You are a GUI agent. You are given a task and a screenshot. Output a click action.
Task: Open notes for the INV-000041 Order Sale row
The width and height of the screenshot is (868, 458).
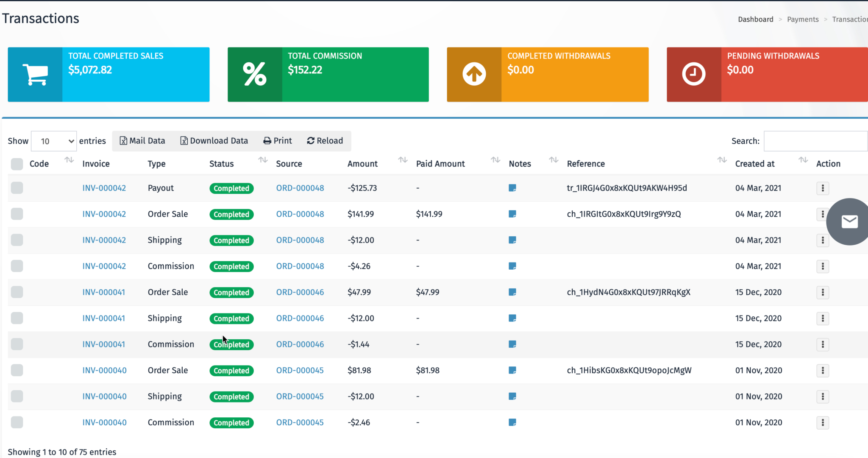(512, 292)
